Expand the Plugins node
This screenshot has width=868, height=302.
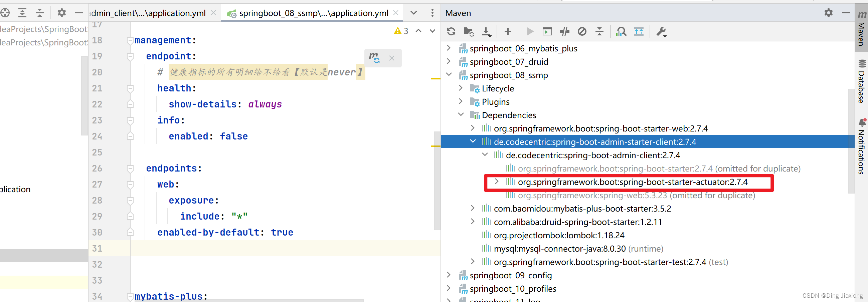click(x=461, y=101)
